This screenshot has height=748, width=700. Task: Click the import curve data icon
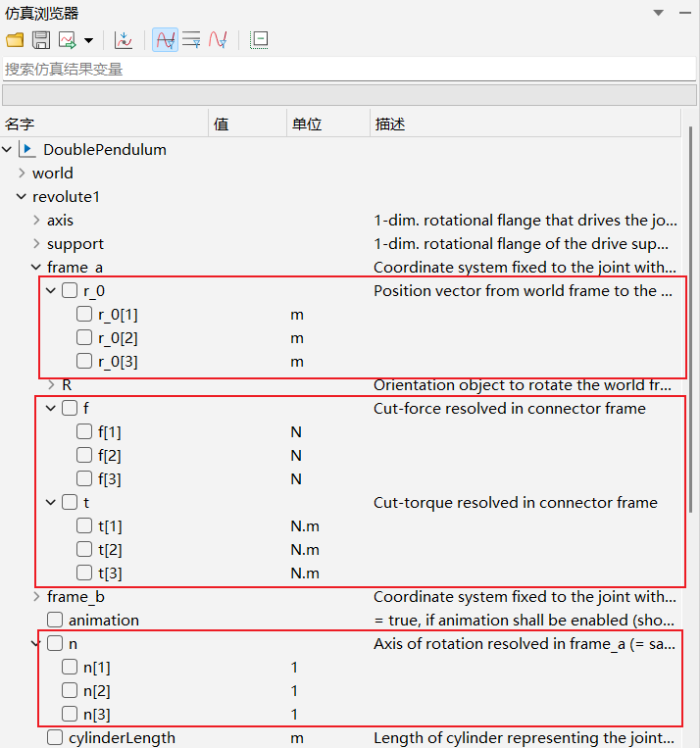(x=124, y=40)
